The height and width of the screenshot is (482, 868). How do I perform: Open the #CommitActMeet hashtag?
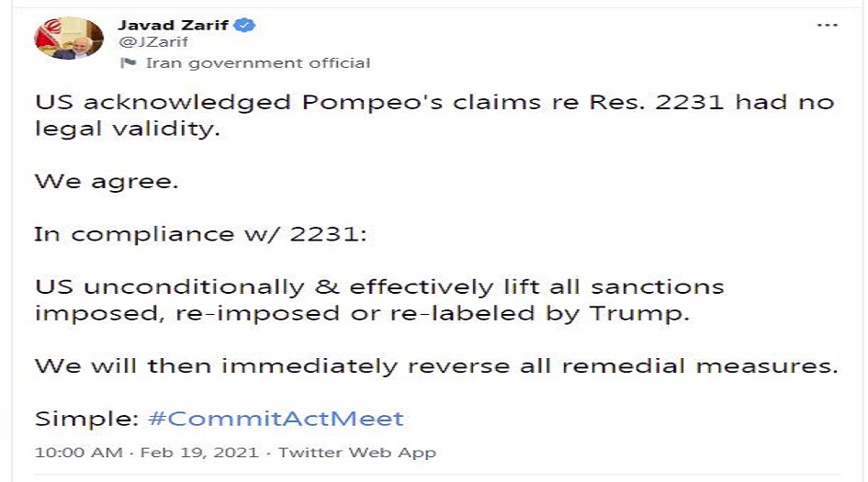(276, 420)
